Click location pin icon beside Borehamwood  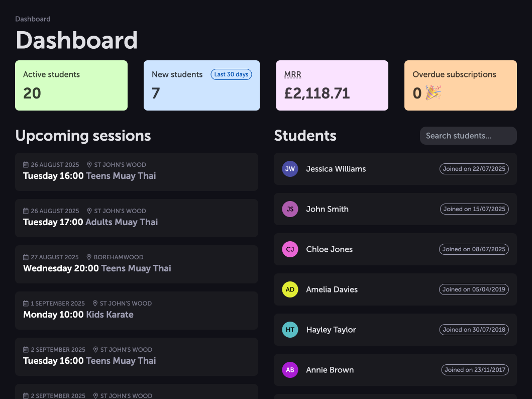pyautogui.click(x=89, y=257)
